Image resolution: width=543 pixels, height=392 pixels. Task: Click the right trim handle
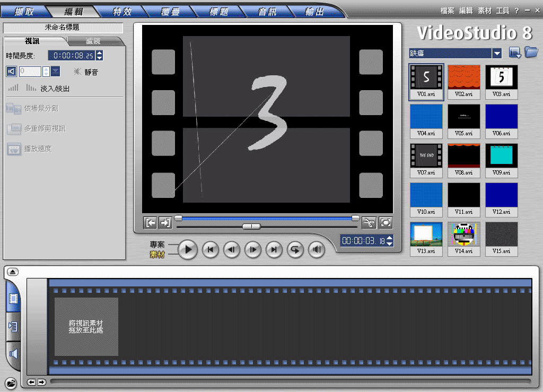(355, 218)
